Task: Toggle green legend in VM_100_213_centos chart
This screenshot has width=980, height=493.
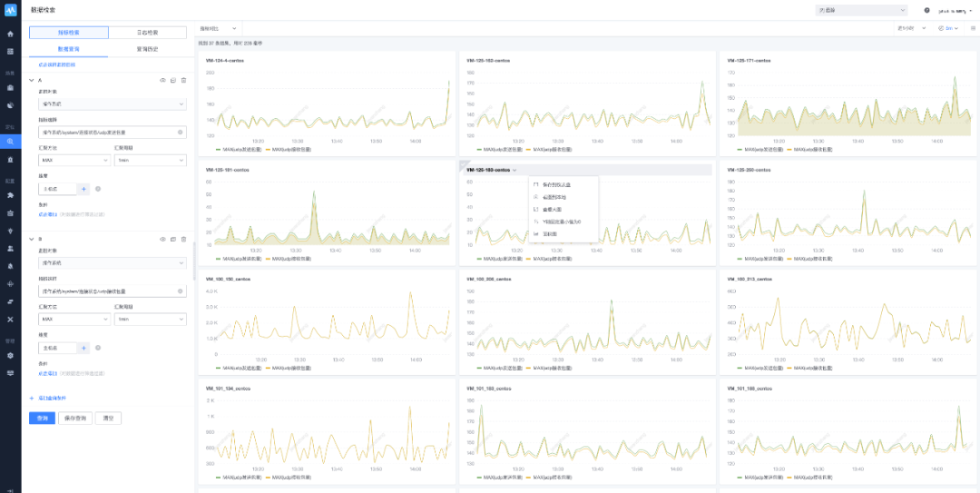Action: point(762,368)
